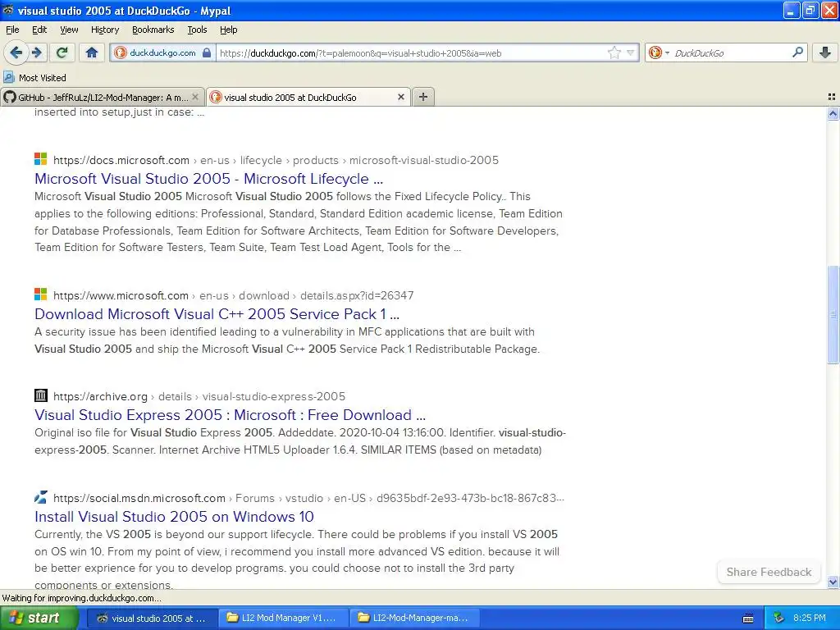This screenshot has height=630, width=840.
Task: Click the MSDN forums favicon
Action: [41, 497]
